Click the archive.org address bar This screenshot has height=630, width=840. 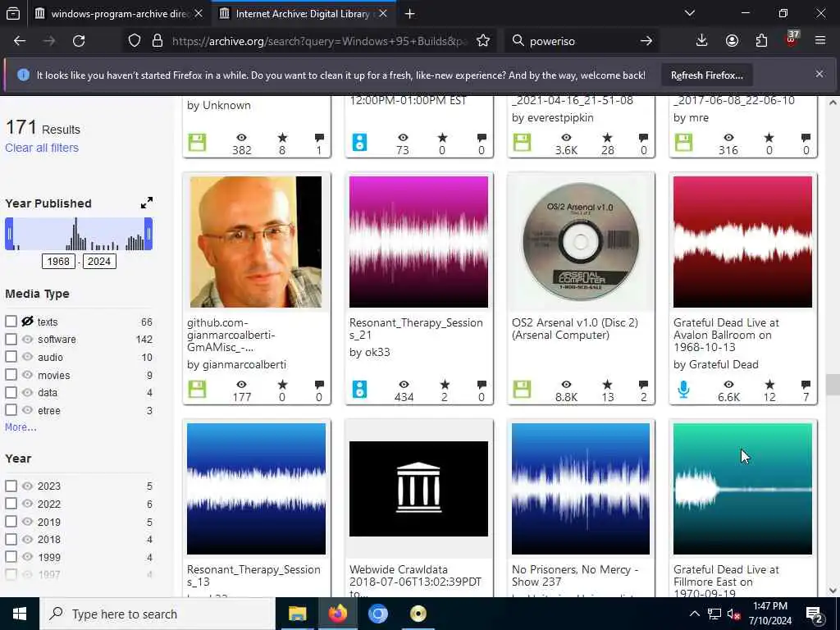tap(319, 41)
